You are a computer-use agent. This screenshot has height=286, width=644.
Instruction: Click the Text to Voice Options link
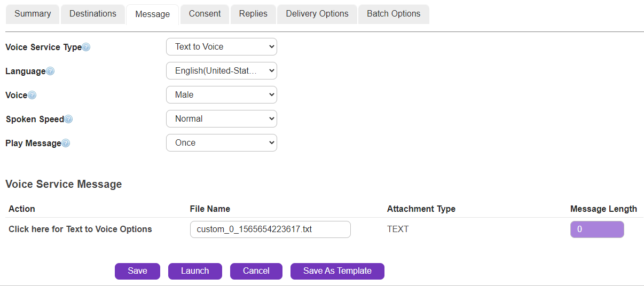(x=80, y=229)
